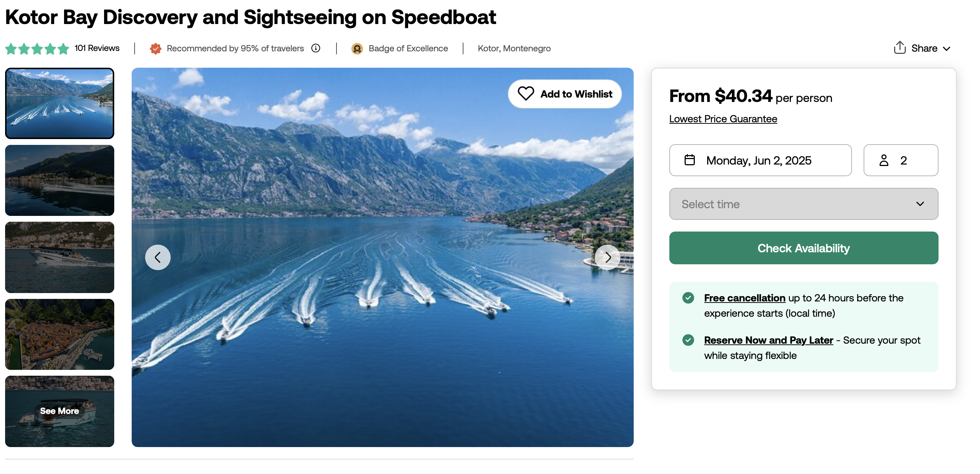Select the aerial old town thumbnail
The image size is (980, 474).
59,334
